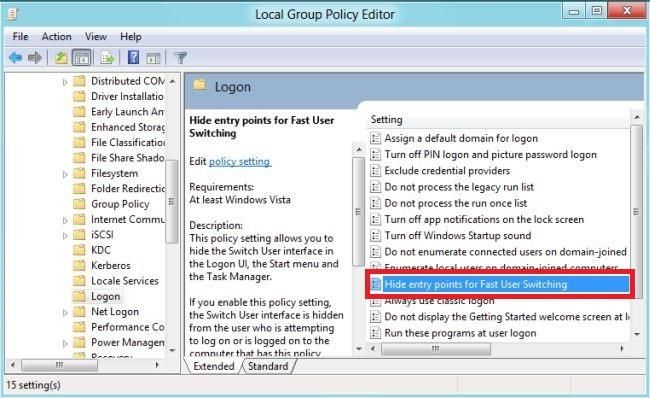Open the File menu

tap(20, 36)
